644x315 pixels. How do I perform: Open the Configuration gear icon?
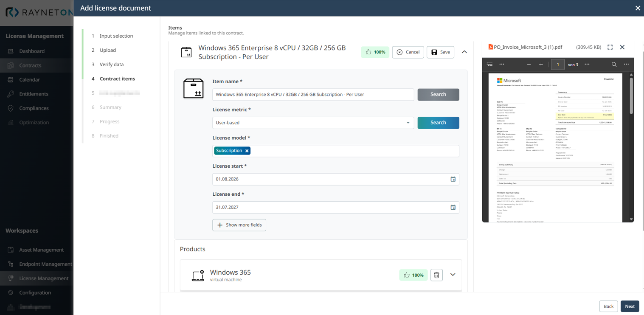(11, 292)
